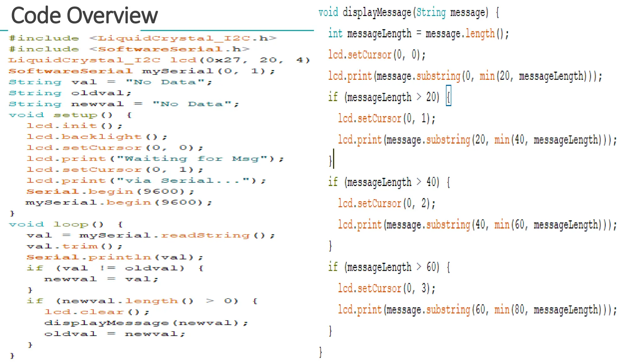Click the 'void setup() {' line
Screen dimensions: 644x362
click(70, 115)
